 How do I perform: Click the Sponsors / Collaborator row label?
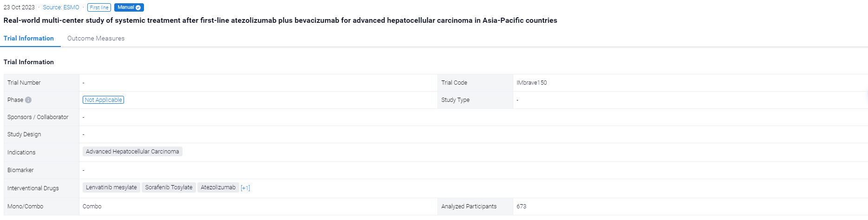(x=38, y=117)
